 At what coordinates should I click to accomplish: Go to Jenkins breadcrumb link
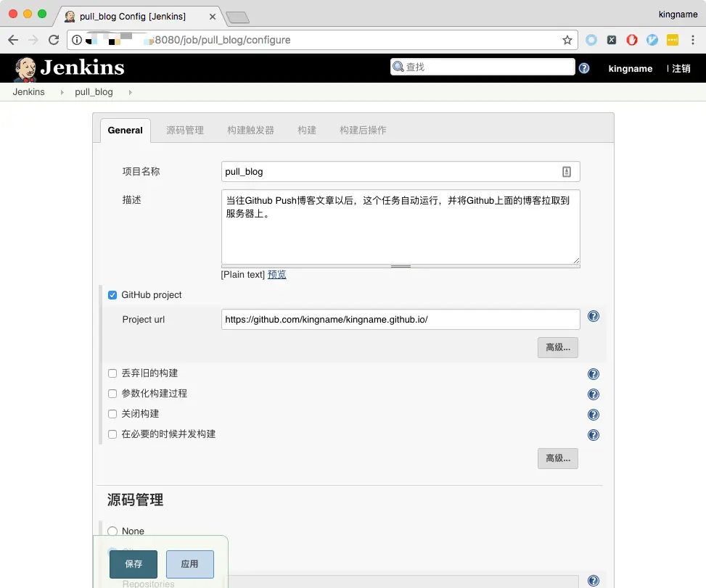coord(29,92)
